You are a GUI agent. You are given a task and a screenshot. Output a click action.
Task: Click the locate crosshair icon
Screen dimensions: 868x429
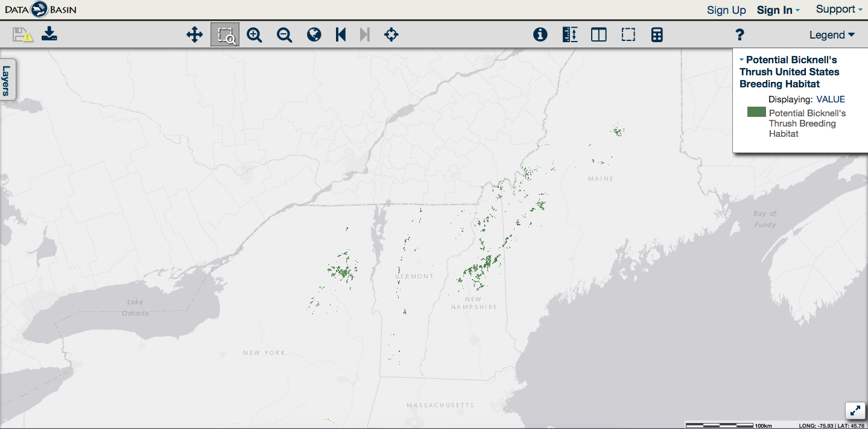[391, 35]
